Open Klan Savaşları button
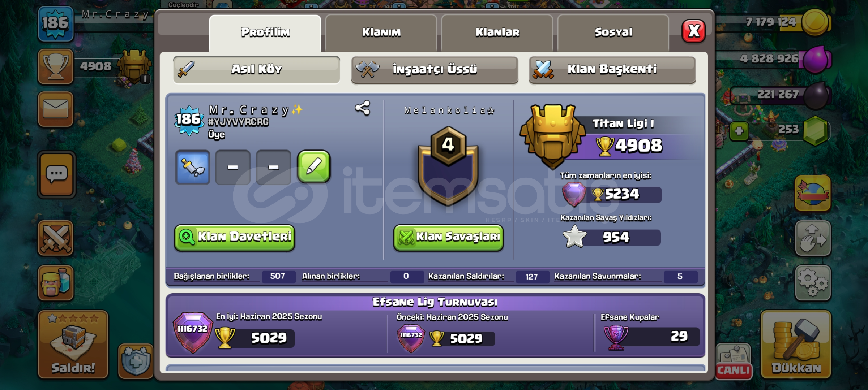The width and height of the screenshot is (868, 390). click(448, 237)
